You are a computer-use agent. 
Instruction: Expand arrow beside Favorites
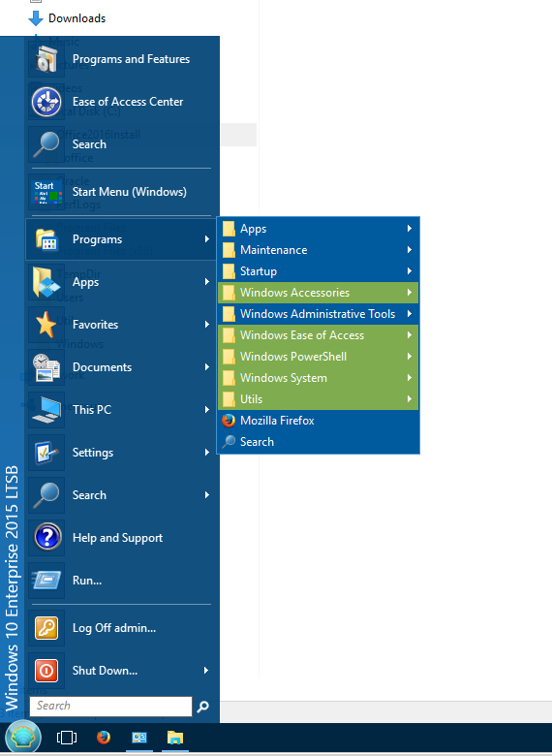click(x=206, y=325)
